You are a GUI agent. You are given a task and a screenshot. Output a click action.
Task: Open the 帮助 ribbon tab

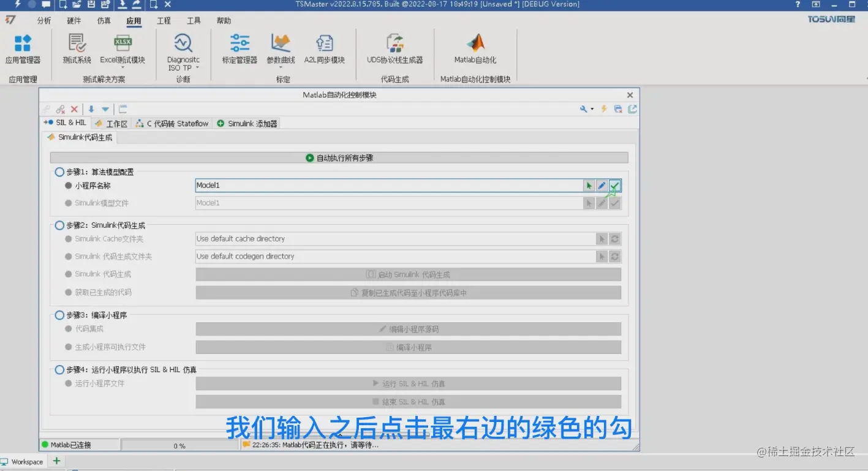coord(224,21)
